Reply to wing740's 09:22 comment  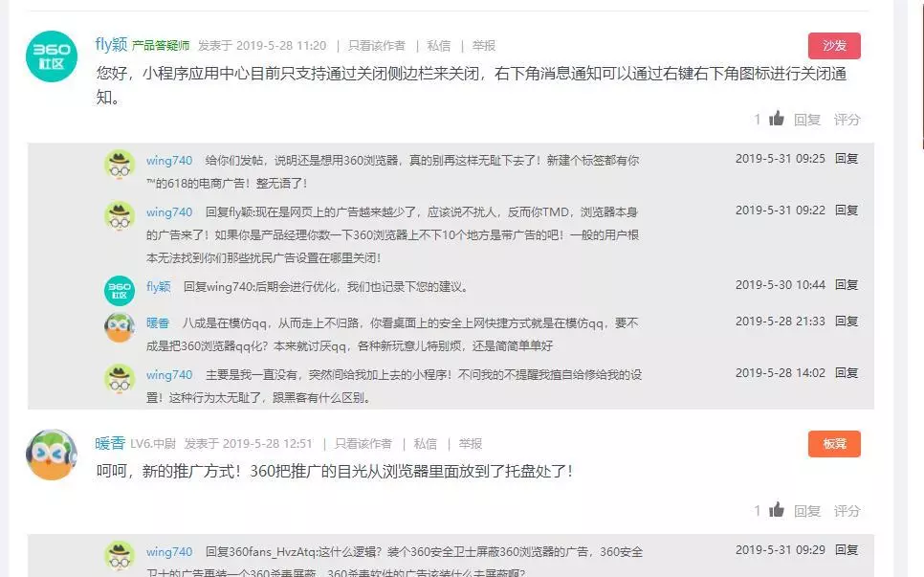tap(847, 211)
